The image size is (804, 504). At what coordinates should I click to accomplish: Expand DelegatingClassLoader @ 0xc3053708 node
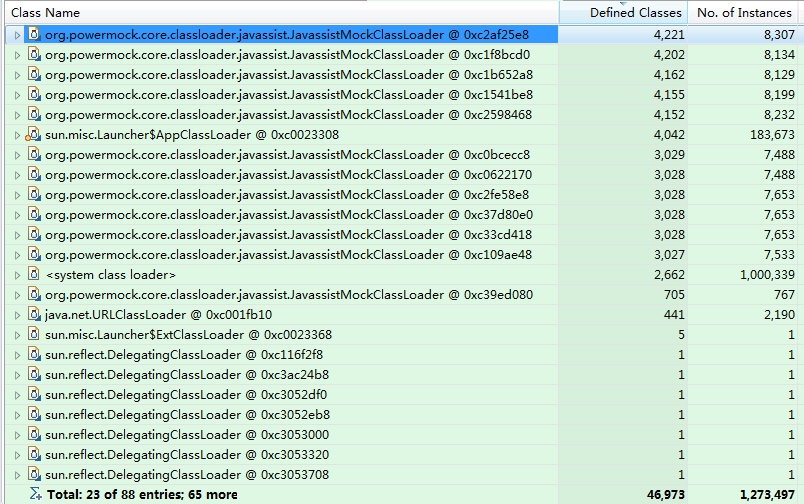click(x=17, y=475)
